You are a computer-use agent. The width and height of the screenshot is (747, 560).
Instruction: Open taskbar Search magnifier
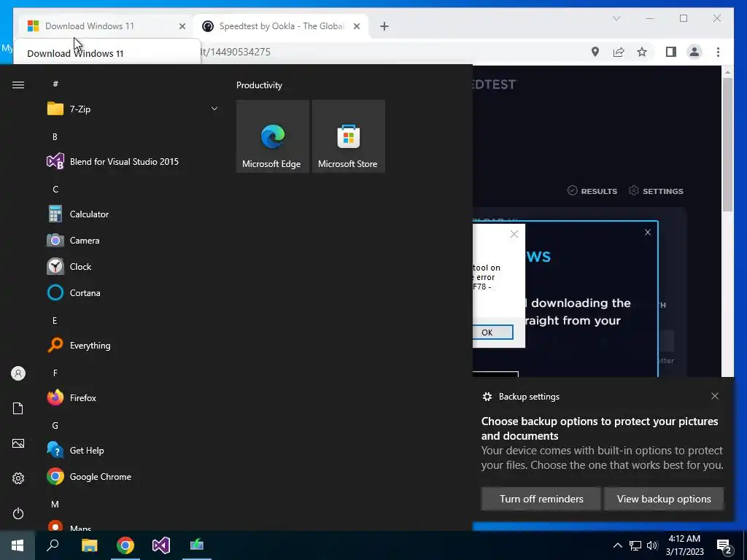53,545
